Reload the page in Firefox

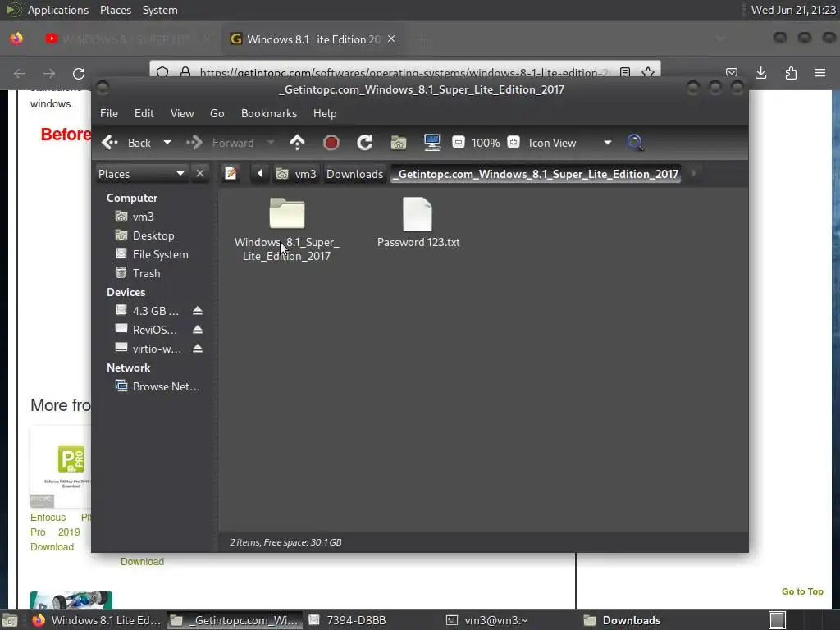pyautogui.click(x=79, y=73)
